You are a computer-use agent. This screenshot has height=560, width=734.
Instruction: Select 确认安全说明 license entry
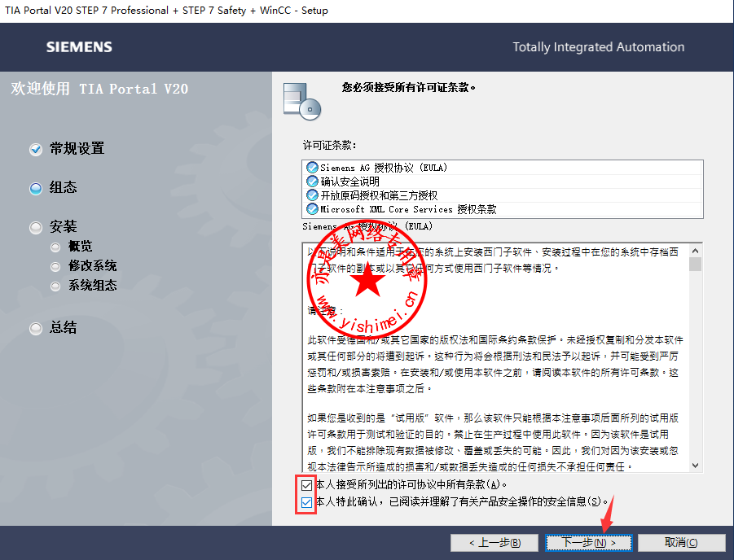[x=503, y=182]
